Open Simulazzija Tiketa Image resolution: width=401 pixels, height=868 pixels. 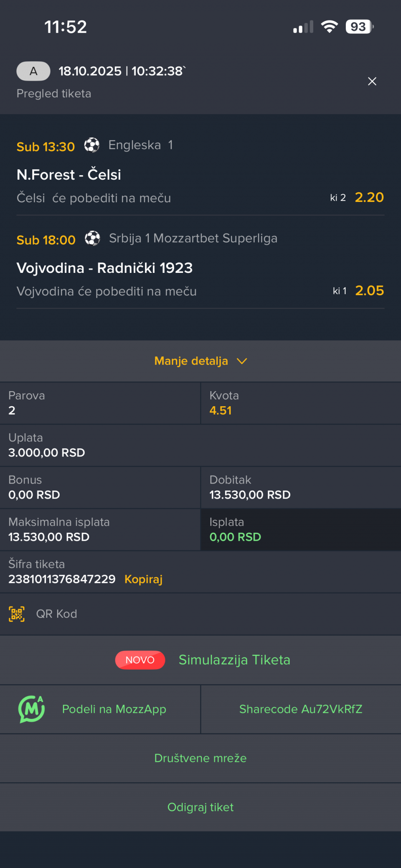pos(234,660)
